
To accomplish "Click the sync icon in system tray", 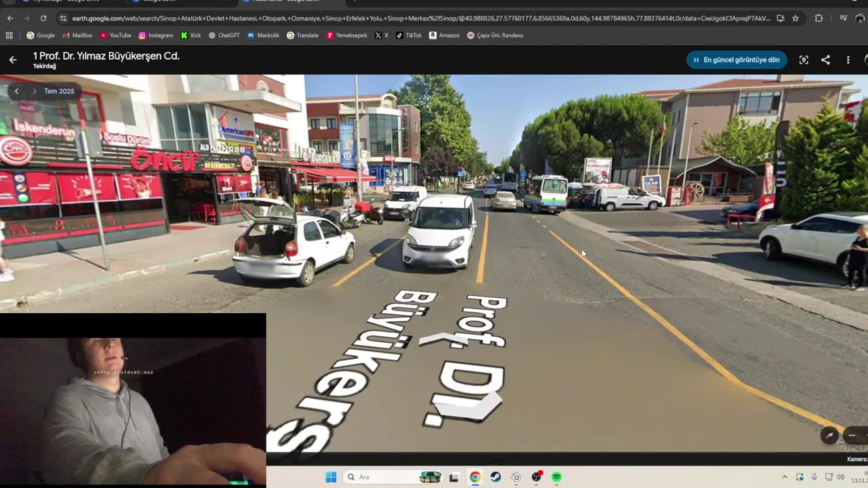I will tap(800, 477).
